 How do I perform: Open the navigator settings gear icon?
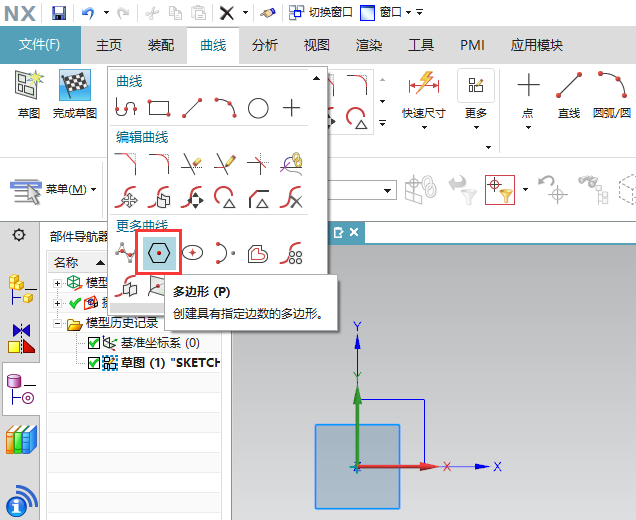[x=19, y=234]
